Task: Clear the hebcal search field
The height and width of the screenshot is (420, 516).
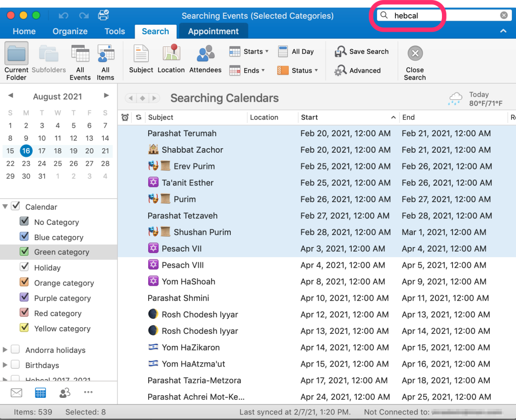Action: 503,15
